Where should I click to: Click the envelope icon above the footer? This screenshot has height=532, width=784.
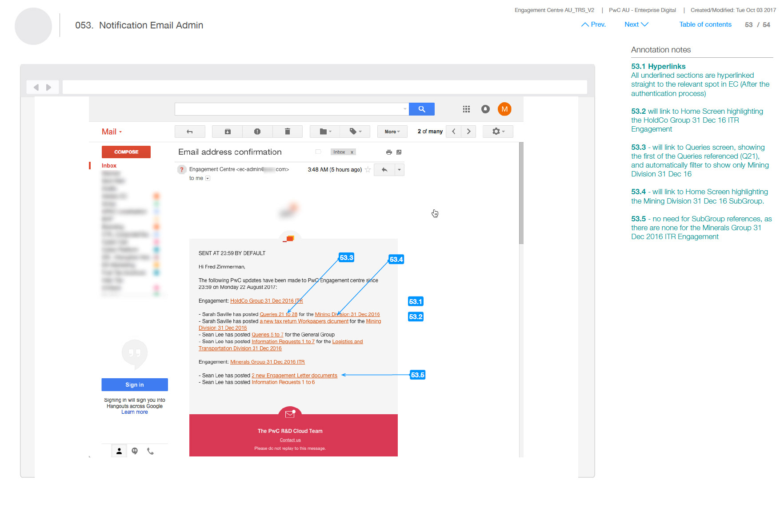(290, 414)
